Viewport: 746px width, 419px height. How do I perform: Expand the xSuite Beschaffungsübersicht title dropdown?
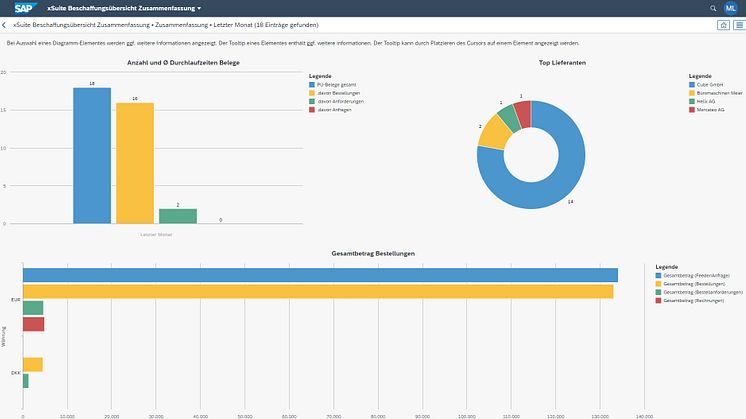(x=199, y=8)
